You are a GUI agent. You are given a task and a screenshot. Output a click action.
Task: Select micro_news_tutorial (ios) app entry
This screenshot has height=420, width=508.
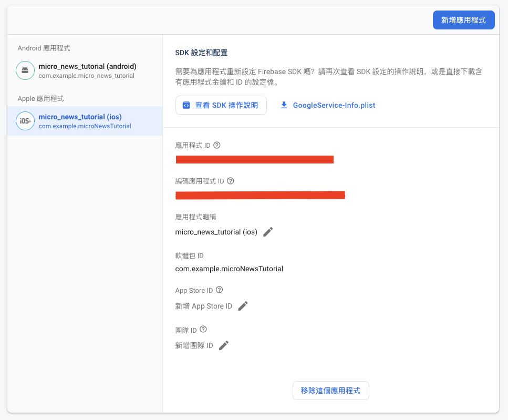85,121
